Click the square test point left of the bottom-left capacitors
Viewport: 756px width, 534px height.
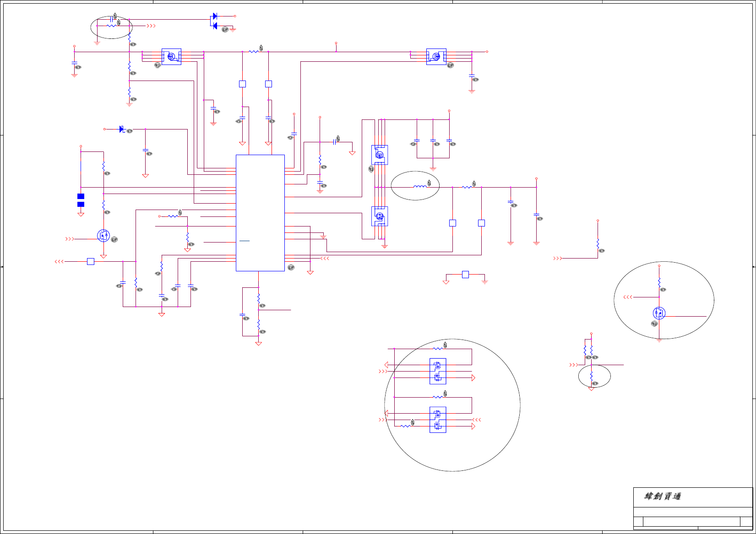coord(91,261)
